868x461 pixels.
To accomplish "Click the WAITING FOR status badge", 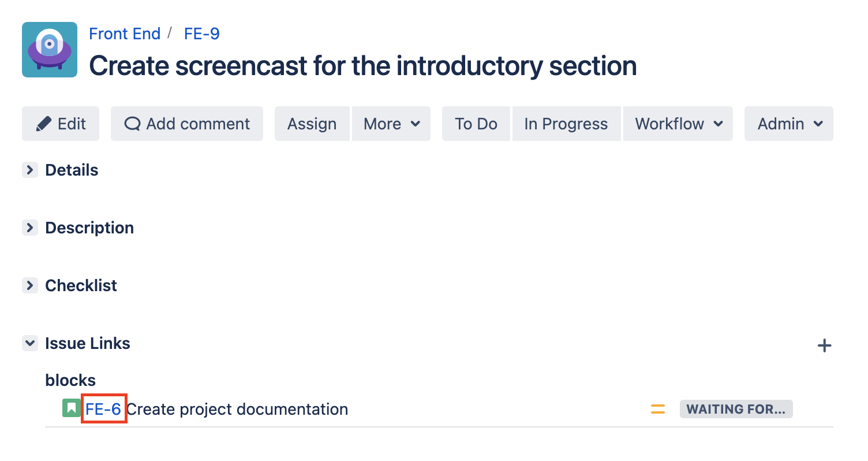I will pyautogui.click(x=736, y=410).
